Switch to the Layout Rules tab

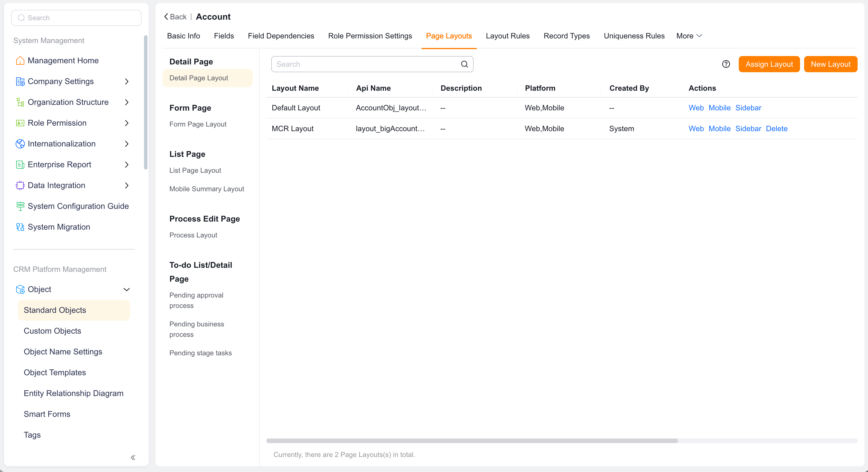507,36
